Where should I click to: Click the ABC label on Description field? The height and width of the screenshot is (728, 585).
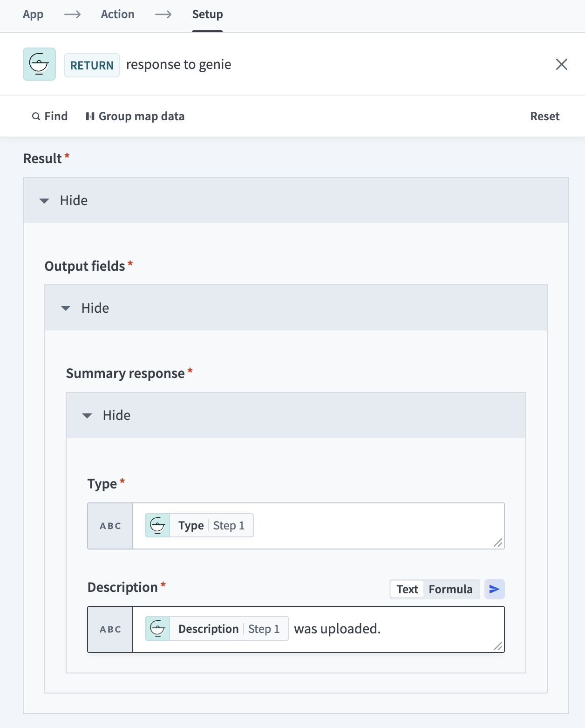[x=110, y=629]
